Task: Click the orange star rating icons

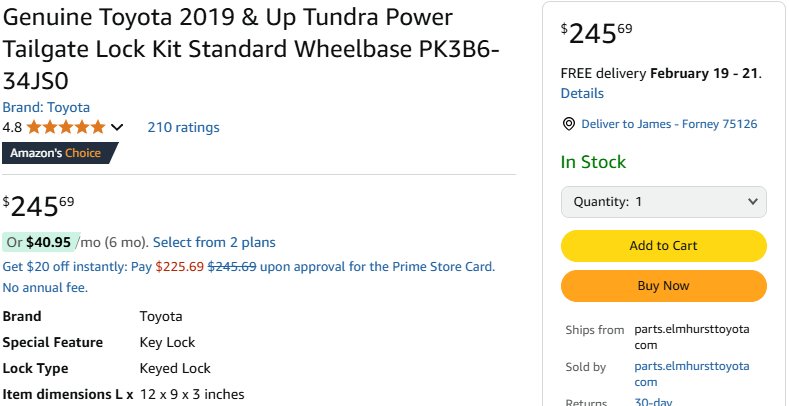Action: [66, 127]
